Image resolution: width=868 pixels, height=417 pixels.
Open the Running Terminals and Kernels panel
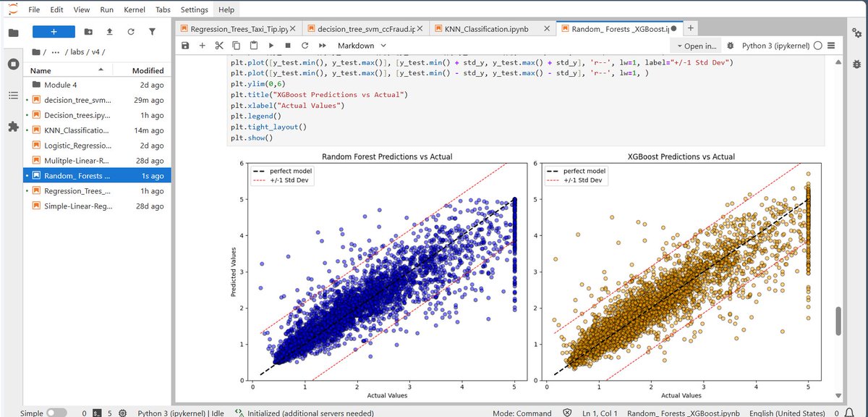(x=13, y=64)
